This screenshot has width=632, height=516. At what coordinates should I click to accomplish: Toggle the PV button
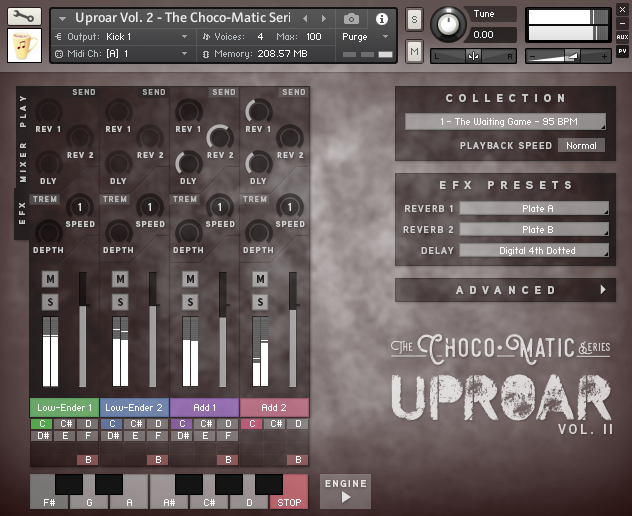[x=622, y=51]
